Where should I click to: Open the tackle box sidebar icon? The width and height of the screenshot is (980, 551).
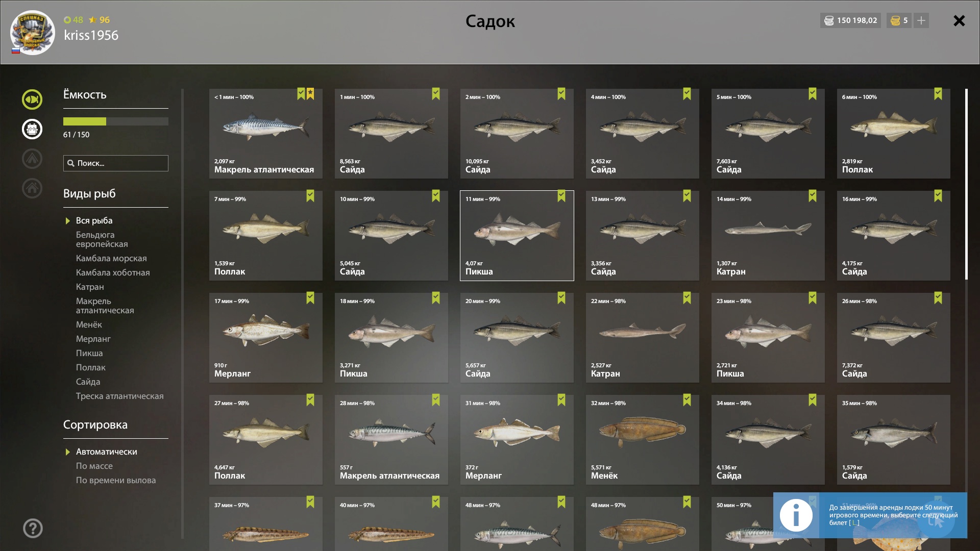(x=32, y=129)
